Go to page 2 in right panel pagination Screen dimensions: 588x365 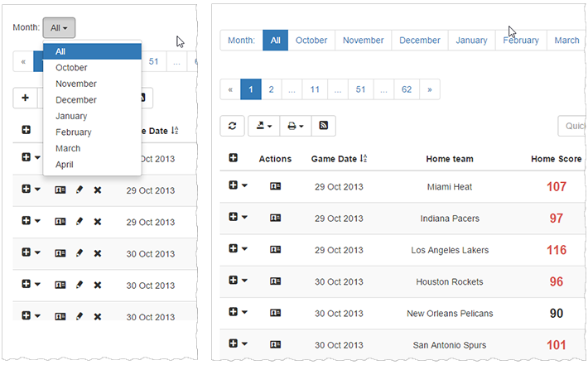point(271,89)
